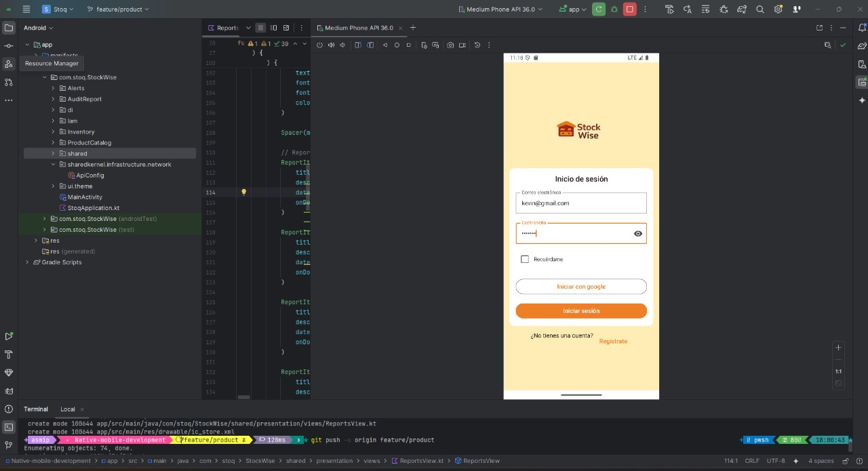Viewport: 868px width, 471px height.
Task: Open the Resource Manager tool window
Action: pyautogui.click(x=9, y=64)
